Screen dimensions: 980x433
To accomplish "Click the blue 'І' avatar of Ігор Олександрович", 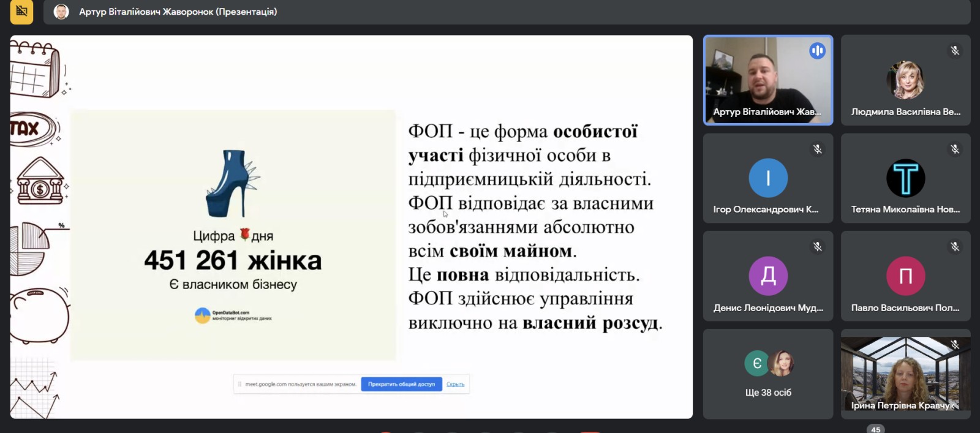I will coord(768,178).
